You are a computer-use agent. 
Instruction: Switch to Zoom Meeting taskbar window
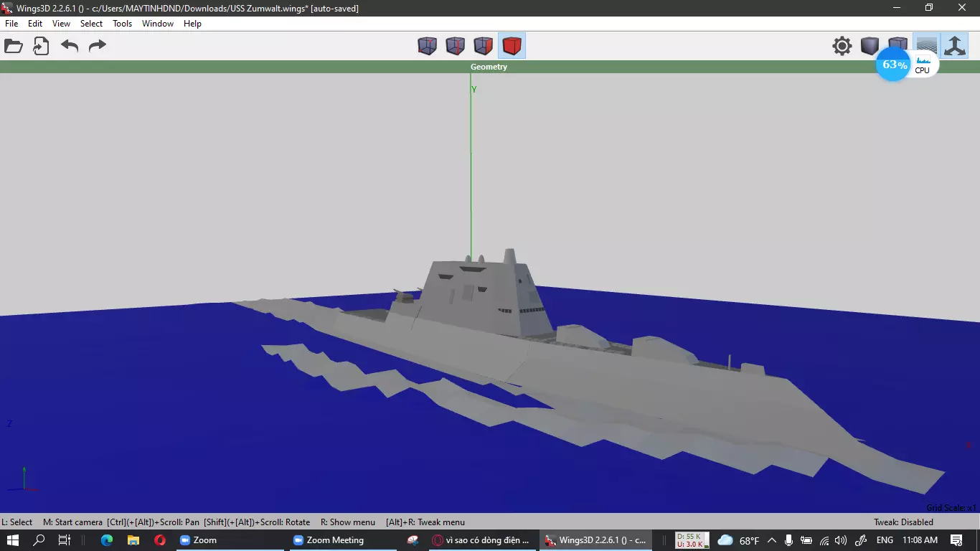(x=343, y=540)
